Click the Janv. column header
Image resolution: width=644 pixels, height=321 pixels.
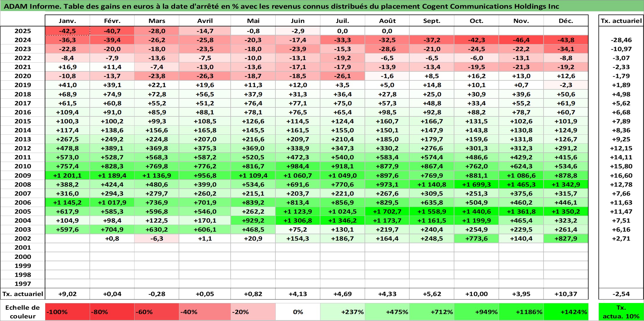(x=67, y=21)
